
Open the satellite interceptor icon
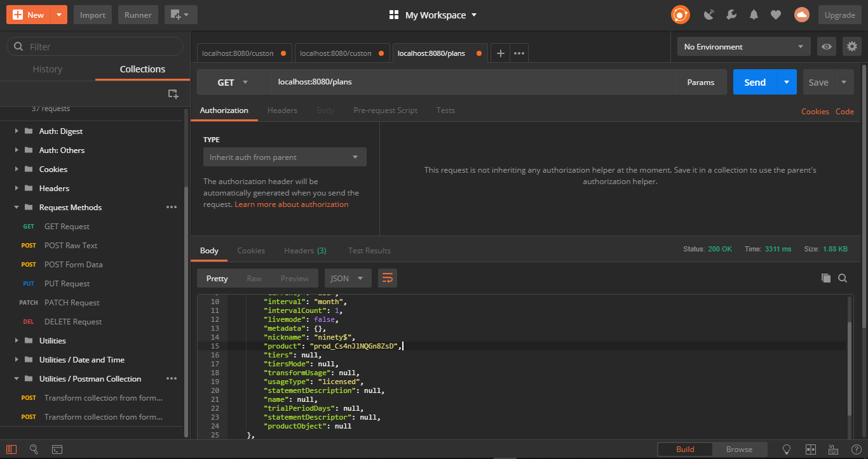pyautogui.click(x=709, y=15)
